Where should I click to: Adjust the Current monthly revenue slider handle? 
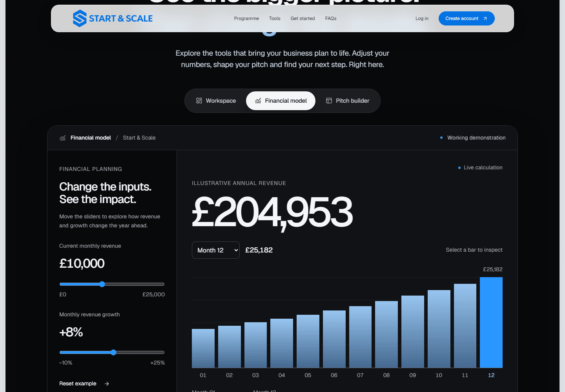click(x=102, y=284)
